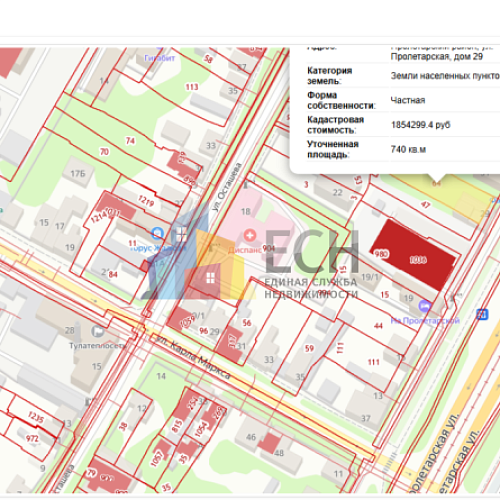
Task: Click the Диспансер medical cross icon
Action: pos(250,235)
